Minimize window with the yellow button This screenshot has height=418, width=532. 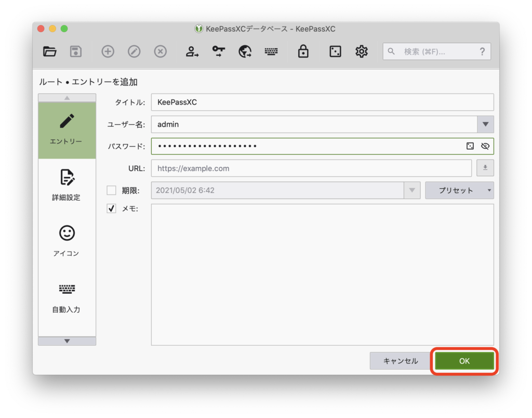52,29
